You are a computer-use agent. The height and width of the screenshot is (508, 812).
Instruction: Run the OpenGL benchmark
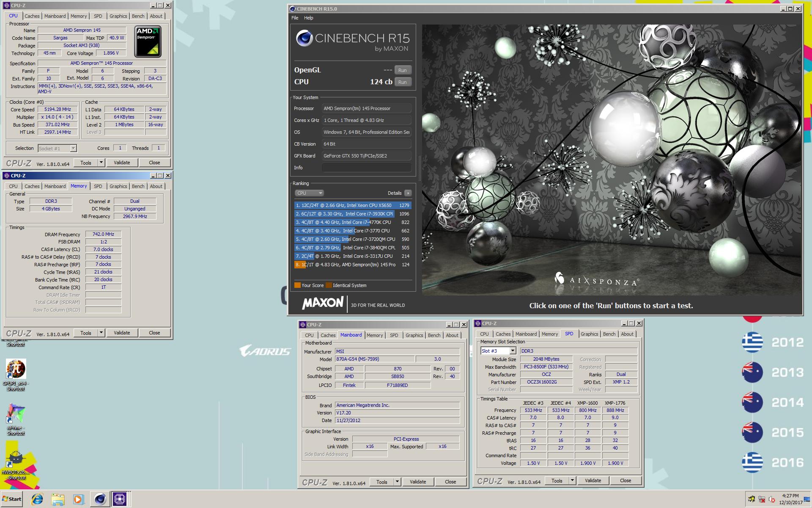403,70
